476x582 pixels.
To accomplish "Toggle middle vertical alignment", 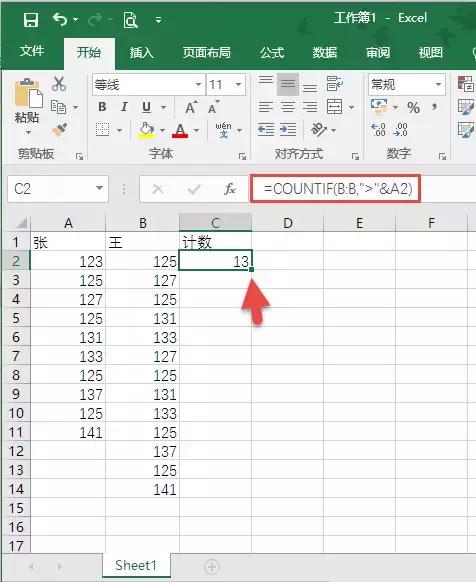I will [288, 85].
